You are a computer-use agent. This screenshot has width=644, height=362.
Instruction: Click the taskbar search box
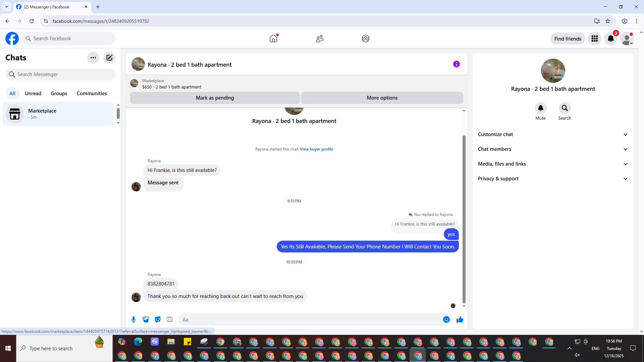(x=64, y=349)
